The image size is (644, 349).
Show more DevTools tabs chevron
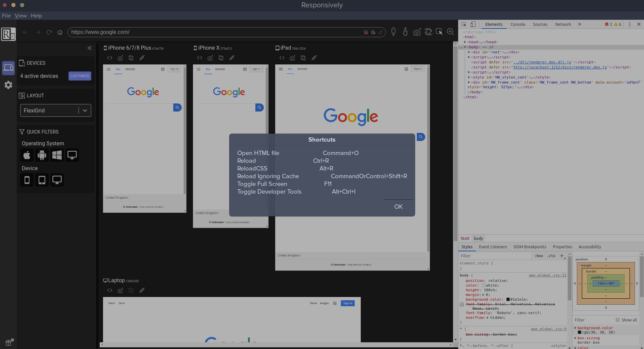point(580,24)
